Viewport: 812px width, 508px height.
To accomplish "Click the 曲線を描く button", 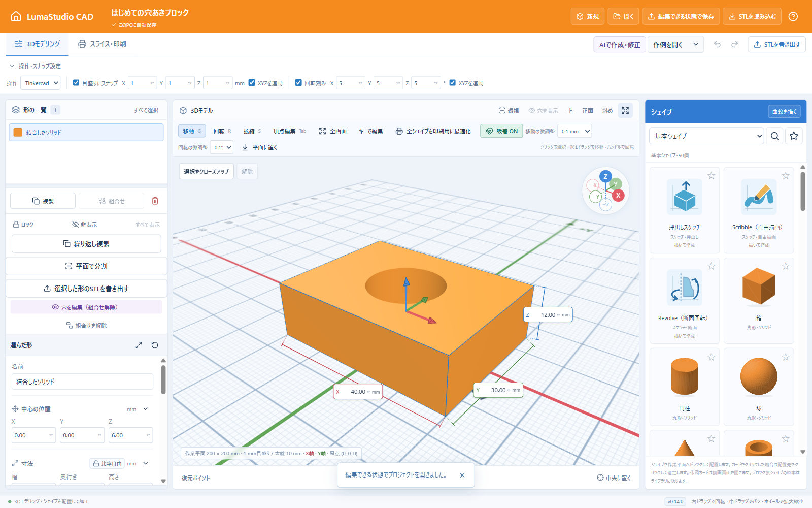I will (x=784, y=111).
